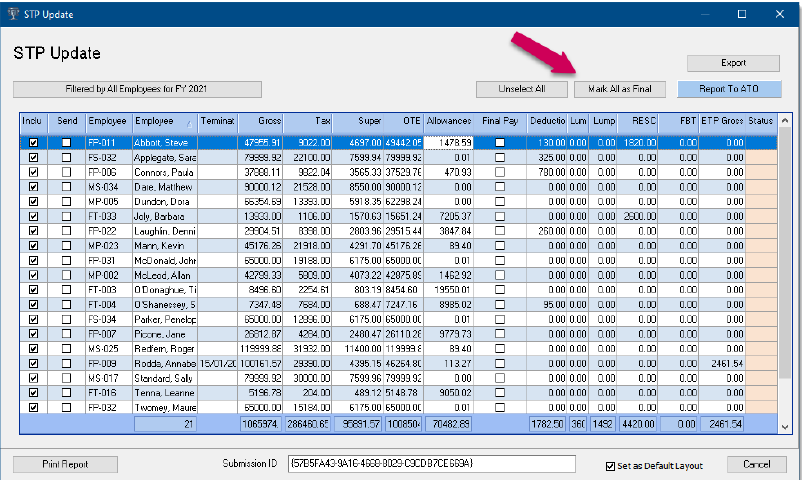Click the sort arrow on Employee name header
The height and width of the screenshot is (480, 802).
pos(189,124)
